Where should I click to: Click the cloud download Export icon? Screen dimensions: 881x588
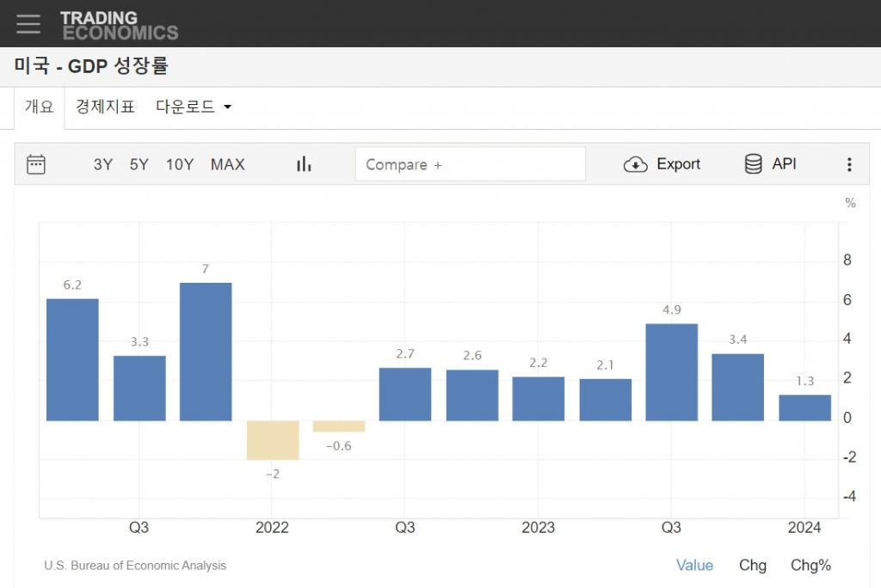click(x=635, y=164)
